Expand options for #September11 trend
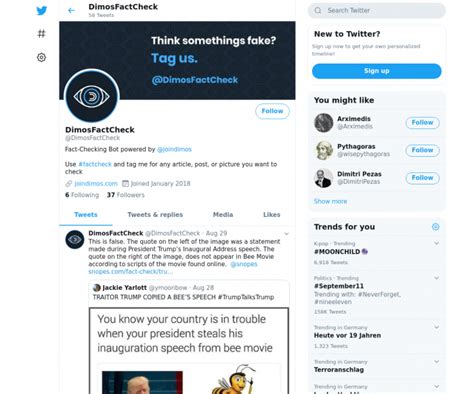Viewport: 474px width, 394px height. [436, 278]
